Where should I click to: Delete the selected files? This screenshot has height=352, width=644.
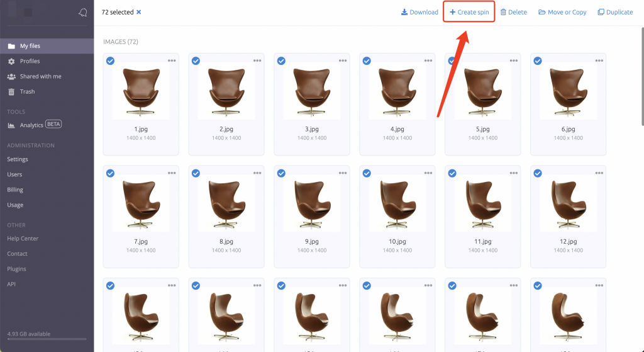[x=513, y=12]
